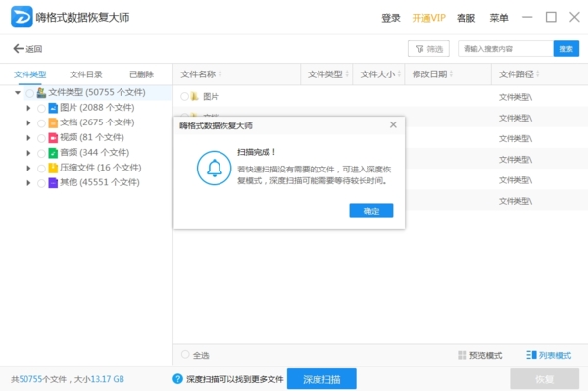Sort by 修改日期 column header
The image size is (588, 391).
coord(448,74)
